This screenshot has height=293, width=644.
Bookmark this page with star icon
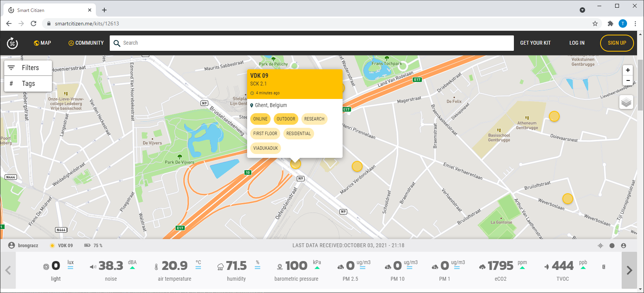pos(595,23)
